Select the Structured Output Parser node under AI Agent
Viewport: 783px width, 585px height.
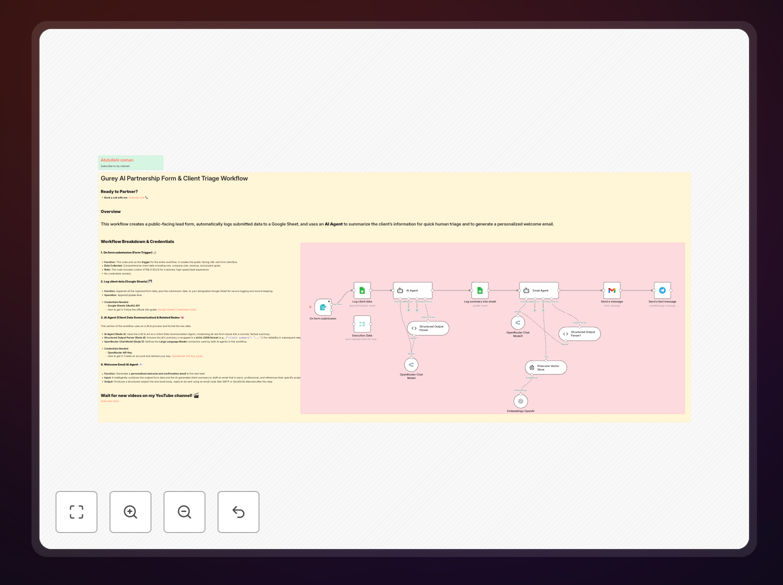[428, 328]
